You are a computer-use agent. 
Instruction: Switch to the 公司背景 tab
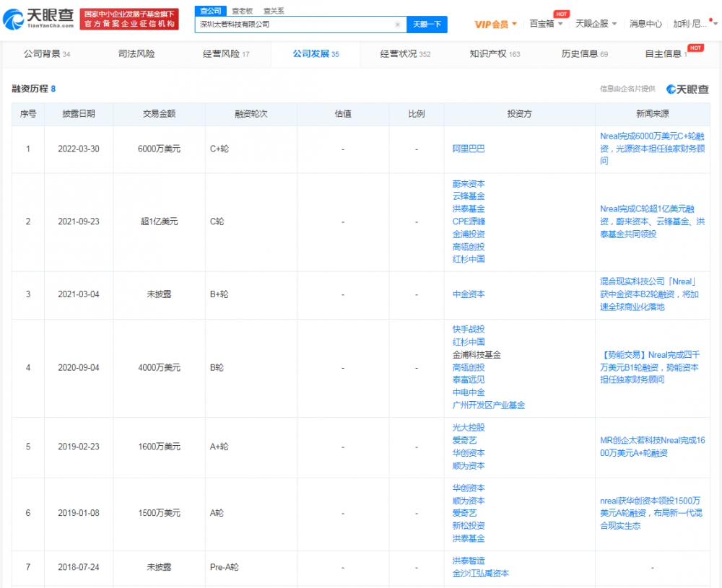tap(47, 54)
